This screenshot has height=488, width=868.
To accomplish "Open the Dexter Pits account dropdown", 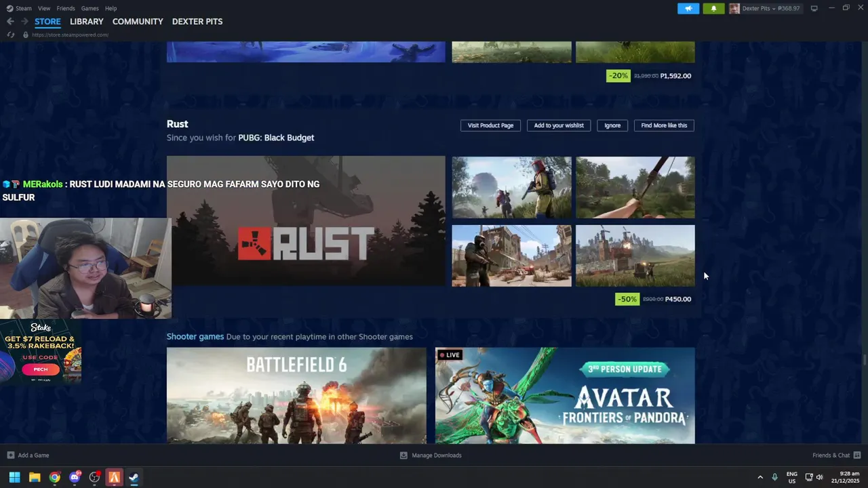I will pyautogui.click(x=771, y=9).
